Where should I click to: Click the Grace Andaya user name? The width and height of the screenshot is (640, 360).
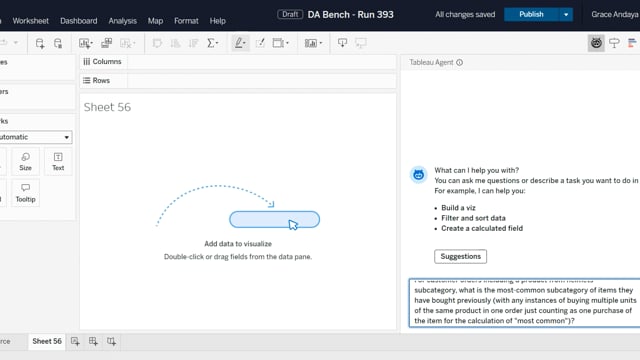coord(615,14)
